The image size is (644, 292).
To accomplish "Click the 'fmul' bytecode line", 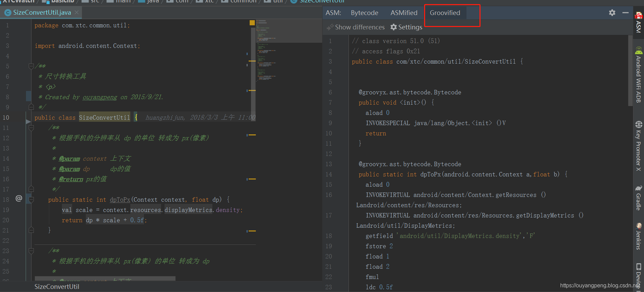I will (x=372, y=277).
